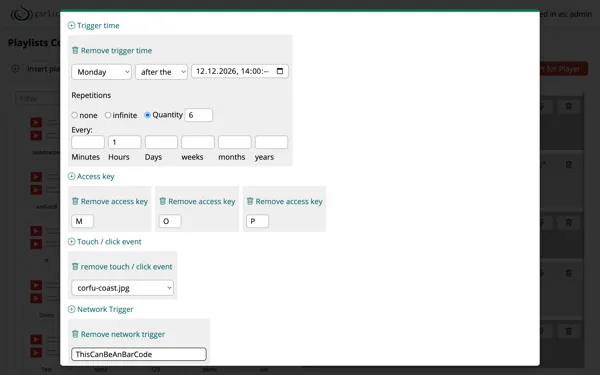600x375 pixels.
Task: Click remove touch / click event link
Action: click(x=122, y=267)
